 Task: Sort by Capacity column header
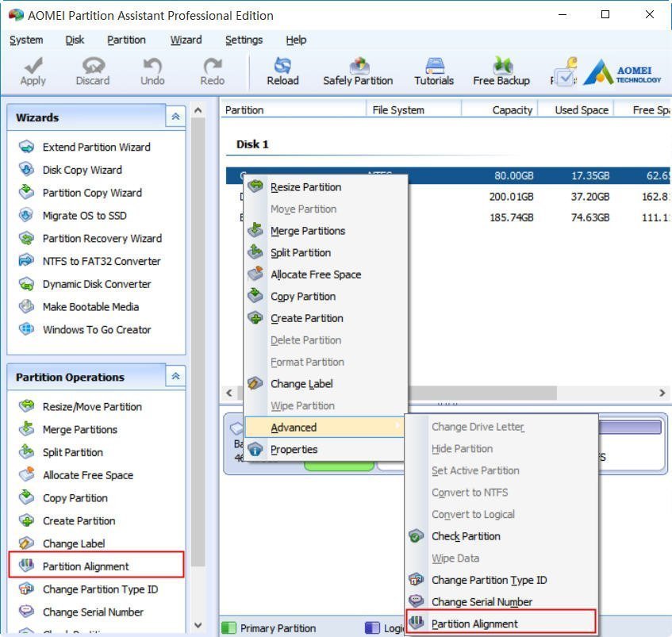(500, 110)
